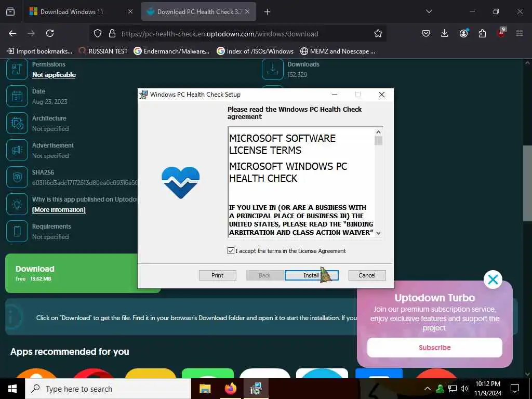
Task: Open the RUSSIAN TEST bookmark
Action: click(x=103, y=51)
